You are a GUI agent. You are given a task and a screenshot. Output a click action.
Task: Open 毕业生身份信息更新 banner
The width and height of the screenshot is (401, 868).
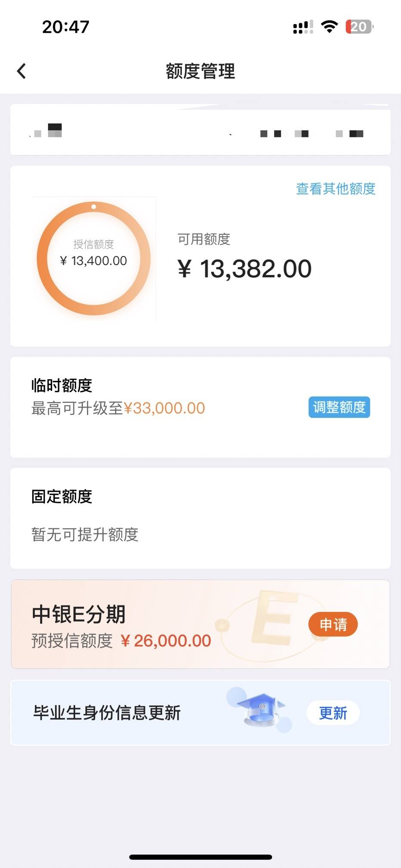tap(200, 713)
